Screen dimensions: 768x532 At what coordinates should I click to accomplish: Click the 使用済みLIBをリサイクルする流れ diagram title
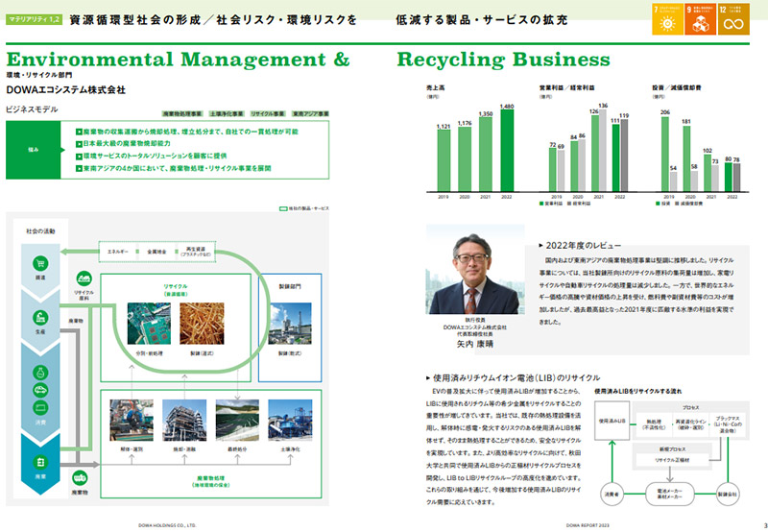pyautogui.click(x=638, y=392)
